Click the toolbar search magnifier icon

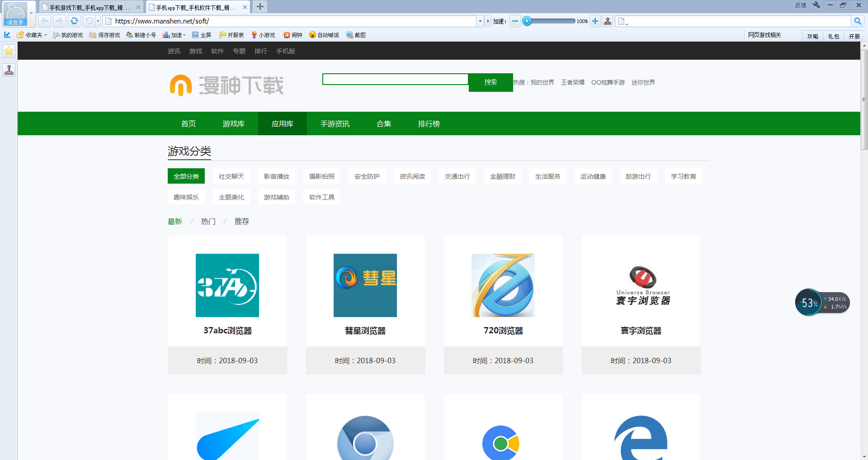(857, 21)
